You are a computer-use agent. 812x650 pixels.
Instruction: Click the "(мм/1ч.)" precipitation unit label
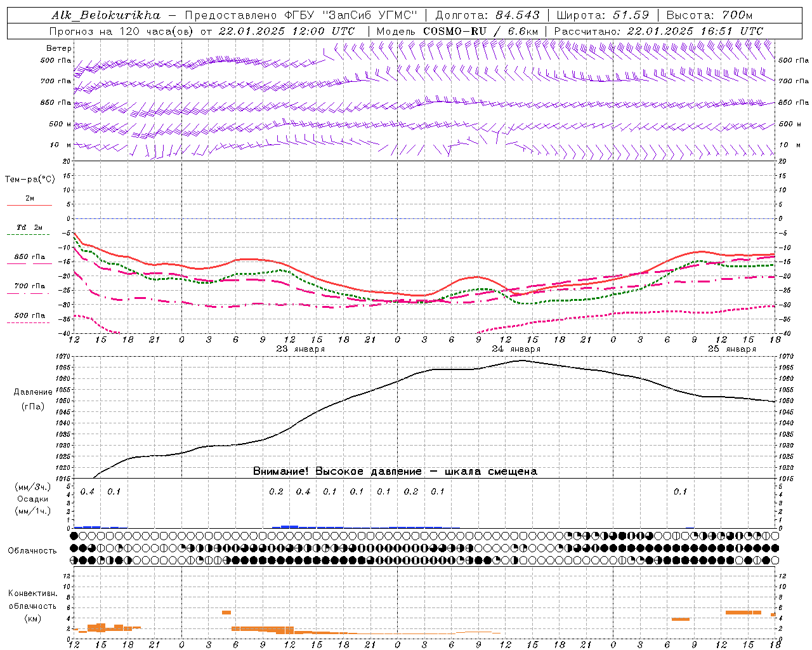(x=32, y=511)
